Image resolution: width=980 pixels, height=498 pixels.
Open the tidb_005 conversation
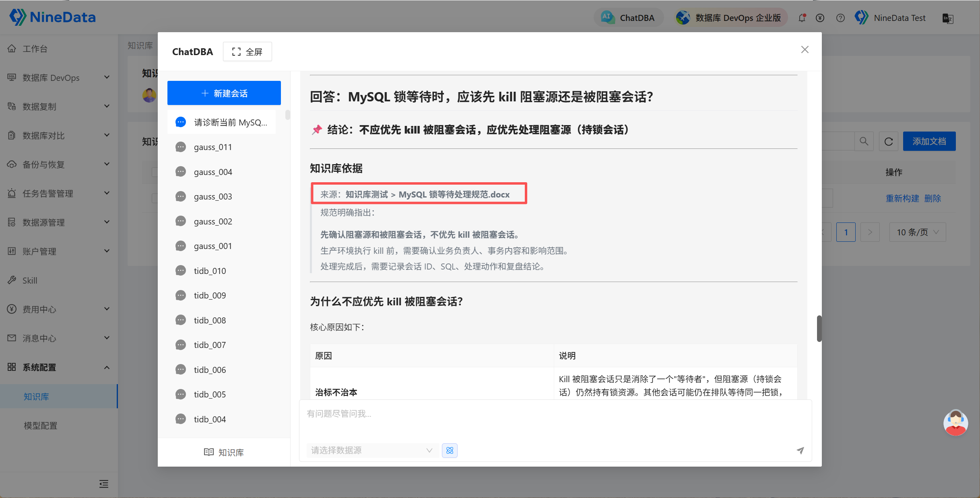[x=222, y=395]
